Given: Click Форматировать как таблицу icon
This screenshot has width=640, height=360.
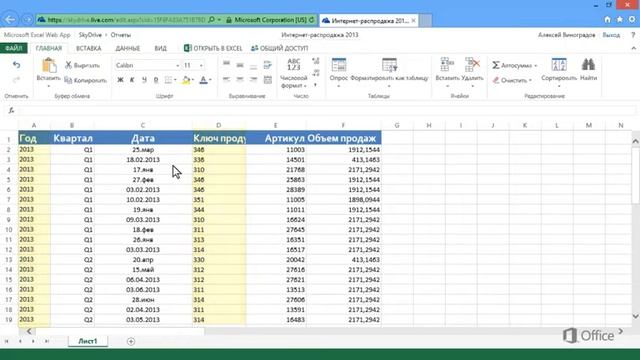Looking at the screenshot, I should [x=389, y=65].
